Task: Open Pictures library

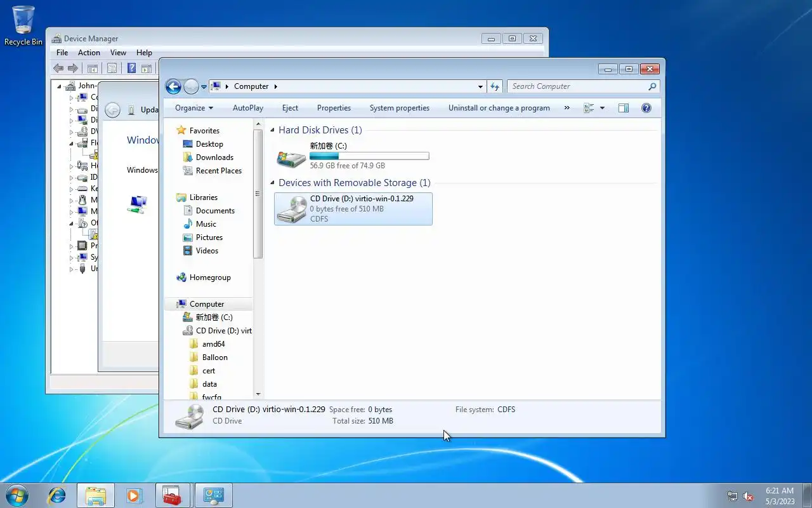Action: pos(209,237)
